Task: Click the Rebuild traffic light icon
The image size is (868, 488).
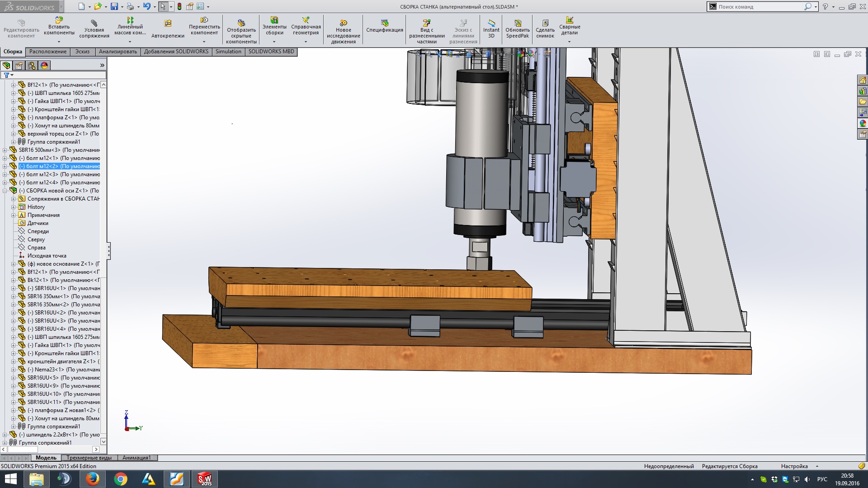Action: pos(179,7)
